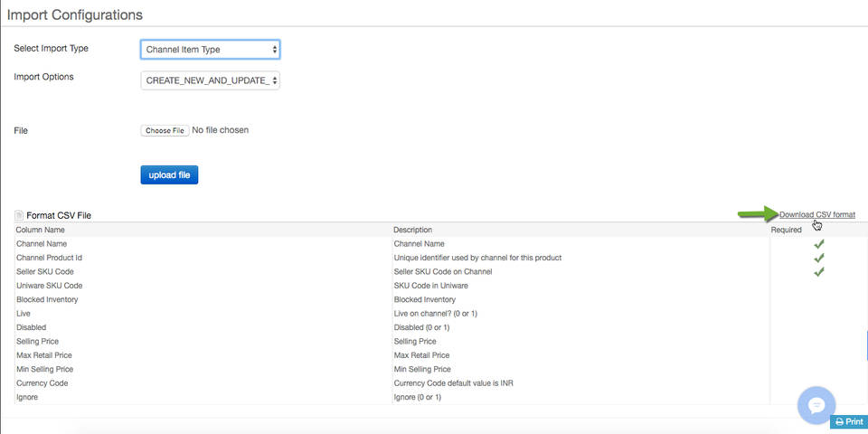
Task: Click the Ignore column name cell
Action: (26, 397)
